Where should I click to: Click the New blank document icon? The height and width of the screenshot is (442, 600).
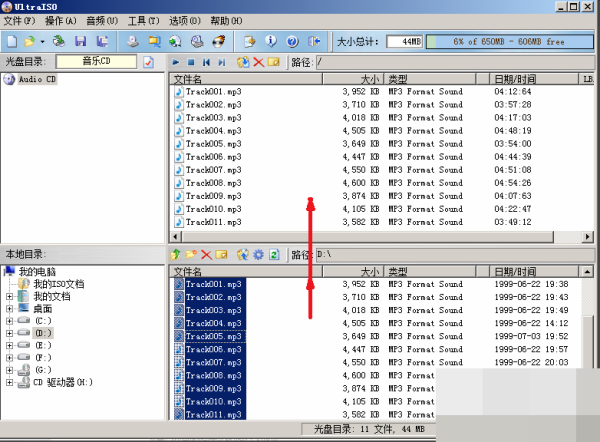click(x=12, y=41)
